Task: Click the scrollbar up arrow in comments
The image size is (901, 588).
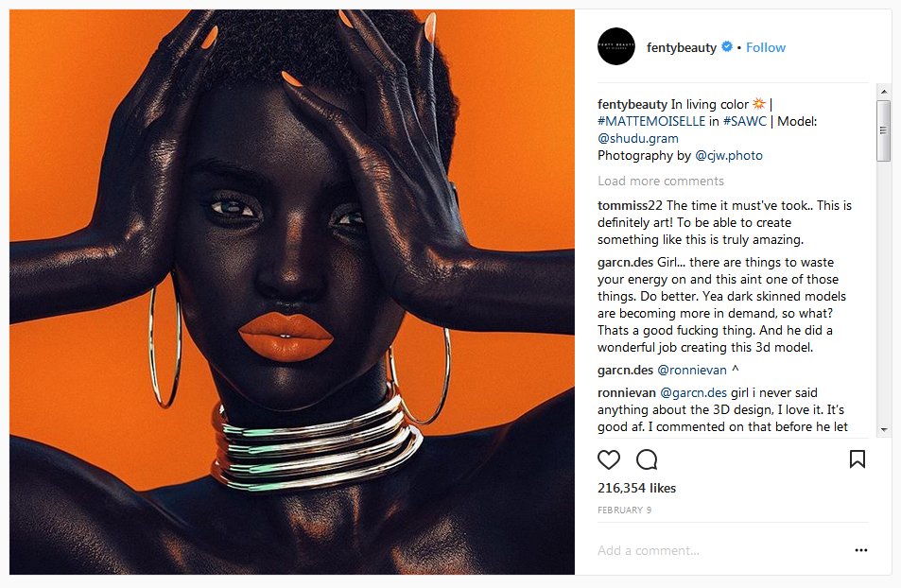Action: [x=884, y=92]
